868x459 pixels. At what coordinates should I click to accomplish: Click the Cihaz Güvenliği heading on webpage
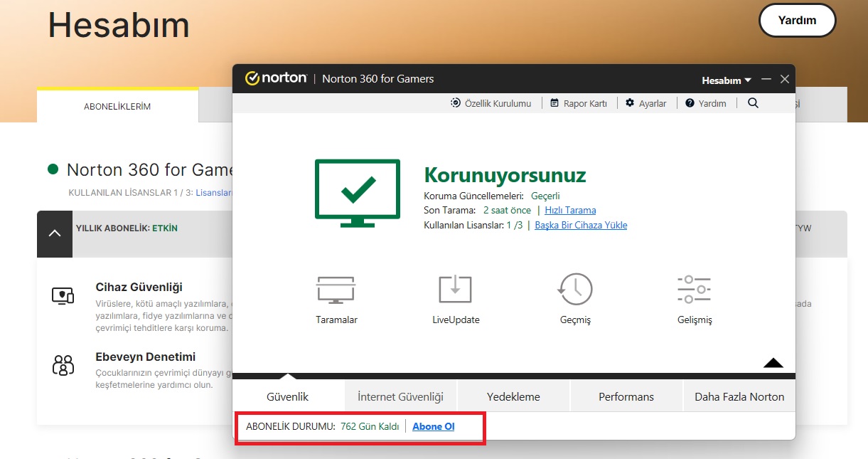139,287
